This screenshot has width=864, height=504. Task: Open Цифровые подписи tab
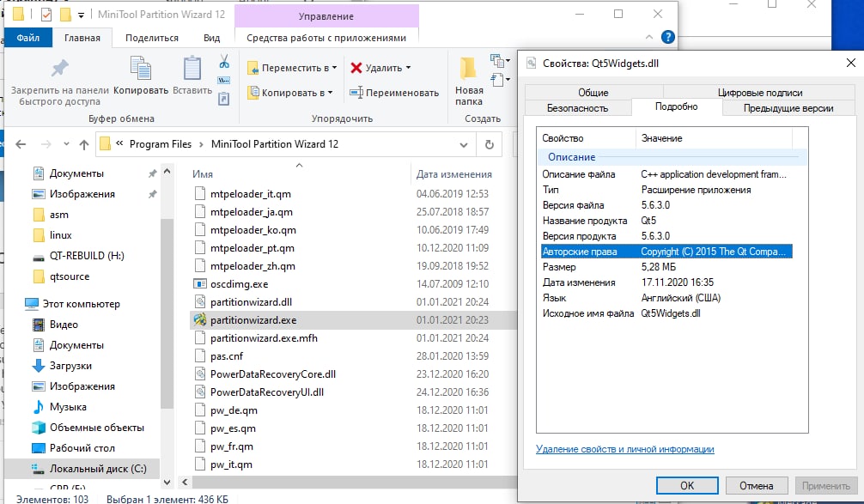(x=759, y=92)
